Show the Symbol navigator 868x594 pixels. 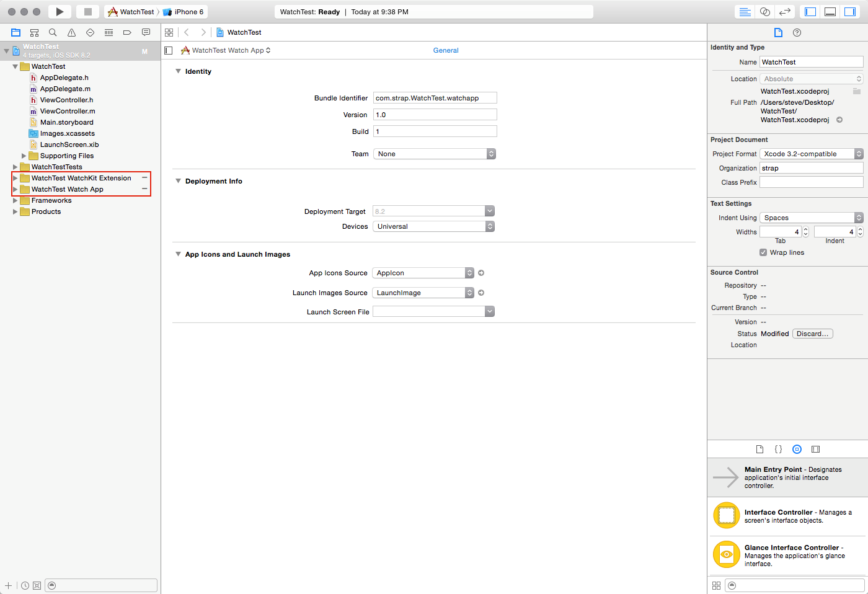(x=35, y=32)
